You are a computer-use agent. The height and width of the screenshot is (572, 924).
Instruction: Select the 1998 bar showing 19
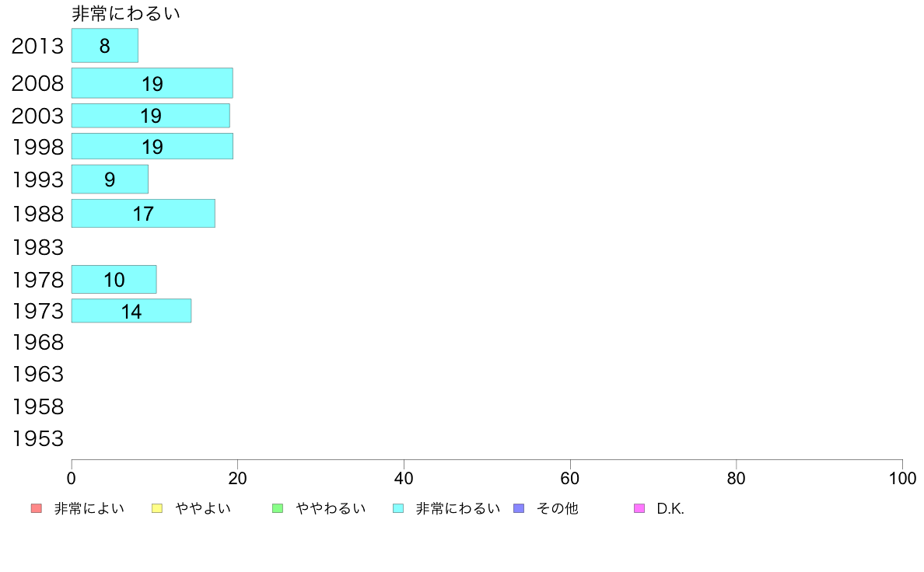[152, 146]
